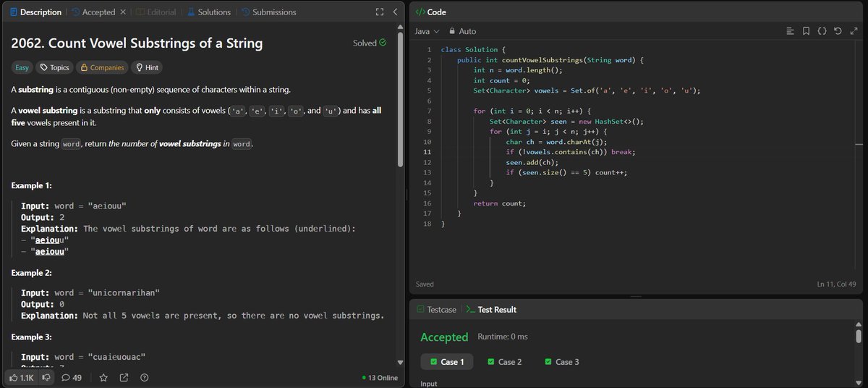Click the test result panel scrollbar thumb
The width and height of the screenshot is (868, 388).
coord(859,336)
